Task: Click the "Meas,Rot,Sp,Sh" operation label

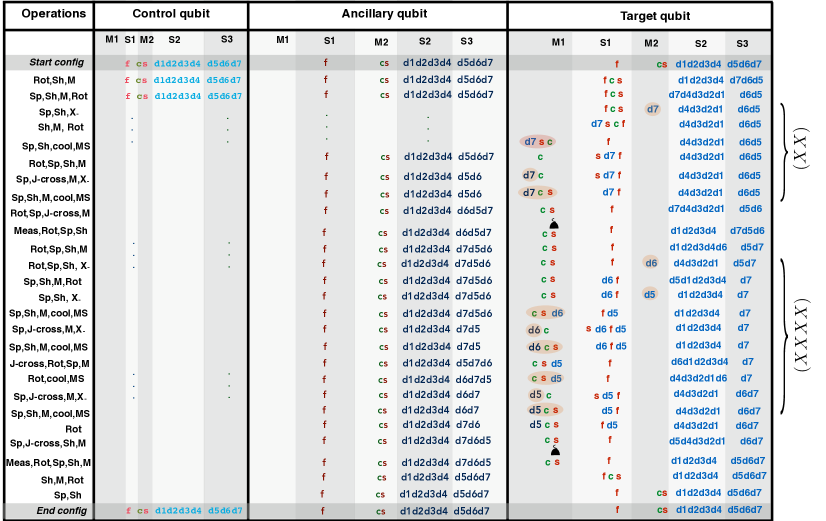Action: [51, 231]
